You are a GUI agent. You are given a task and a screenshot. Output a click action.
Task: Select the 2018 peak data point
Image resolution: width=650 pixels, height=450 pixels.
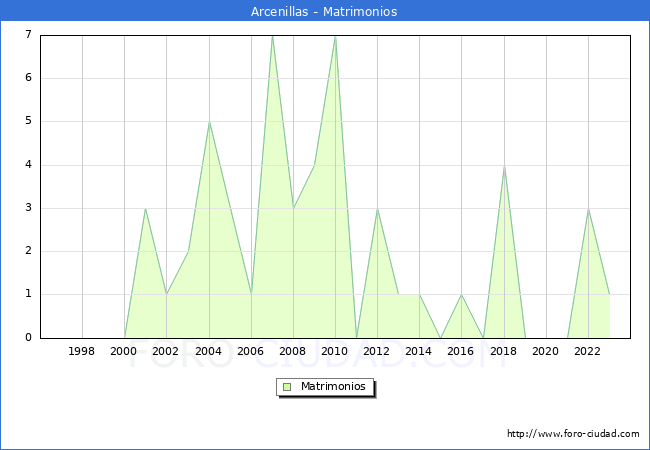coord(504,166)
